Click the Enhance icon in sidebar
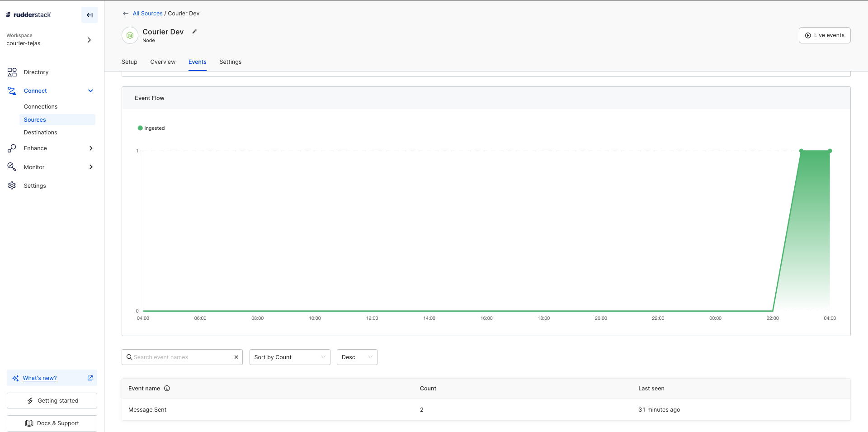This screenshot has width=868, height=432. (12, 148)
